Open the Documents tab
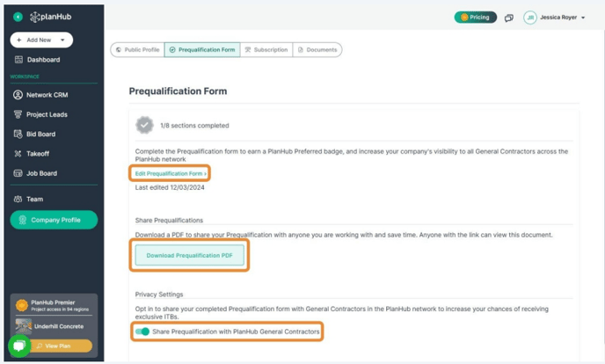 coord(317,50)
